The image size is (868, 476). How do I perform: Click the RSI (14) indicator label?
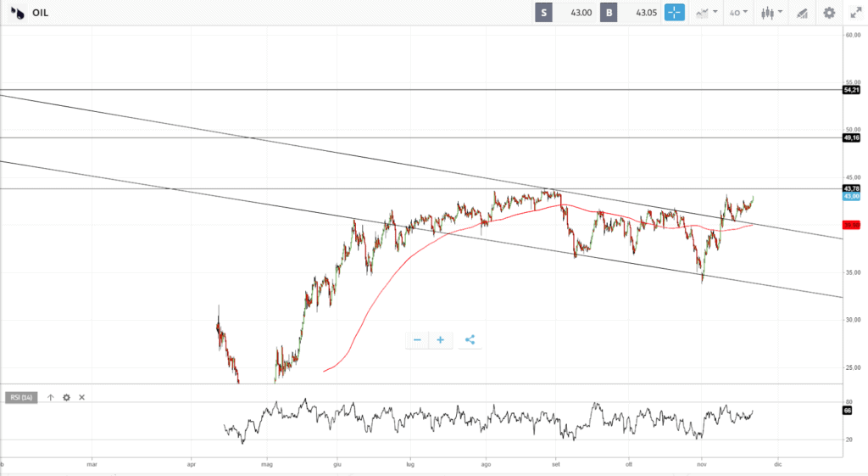21,397
